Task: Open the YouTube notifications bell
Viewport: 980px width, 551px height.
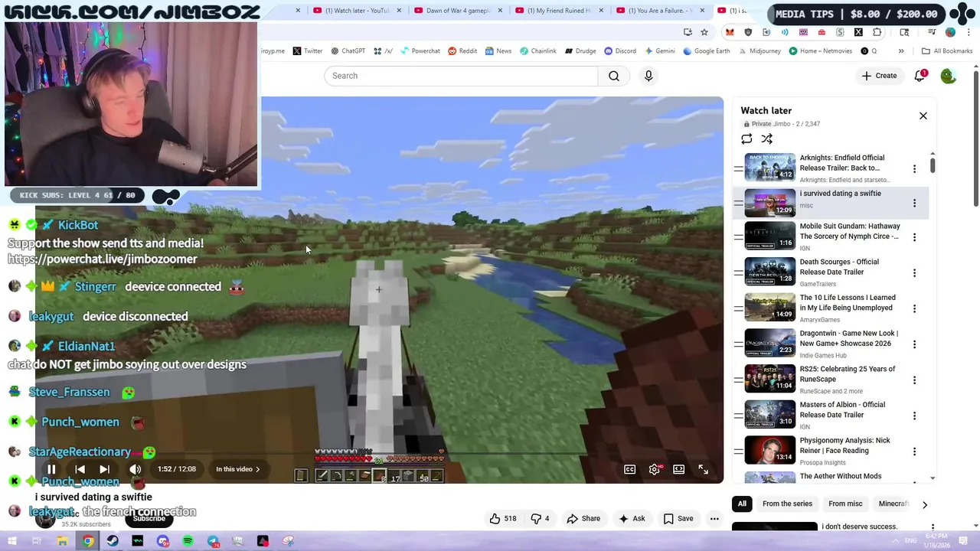Action: click(x=920, y=76)
